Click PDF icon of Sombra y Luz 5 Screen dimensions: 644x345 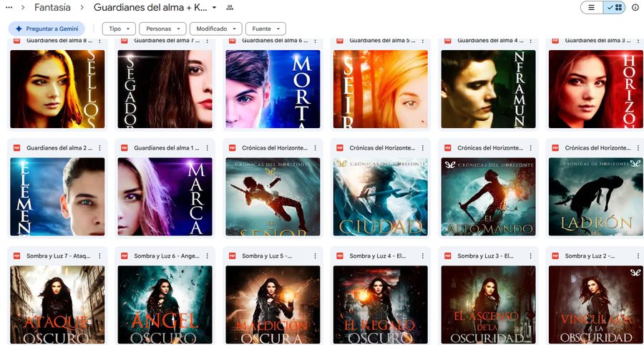pos(233,256)
